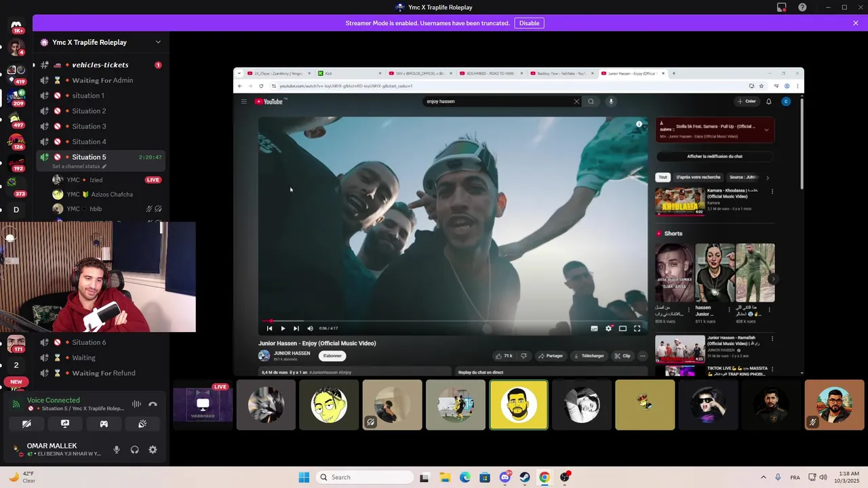Join Situation 4 voice channel
The width and height of the screenshot is (868, 488).
point(100,142)
